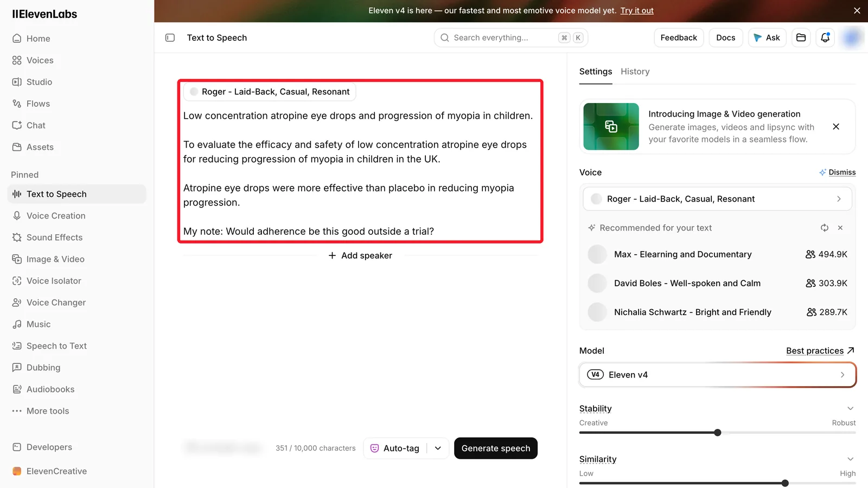This screenshot has width=868, height=488.
Task: Open the folder icon in header
Action: tap(801, 37)
